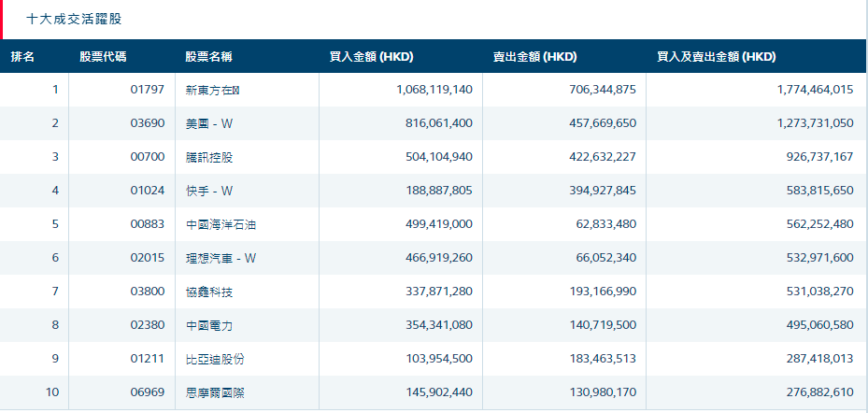Select total amount 562,252,480
Screen dimensions: 868x413
click(819, 224)
